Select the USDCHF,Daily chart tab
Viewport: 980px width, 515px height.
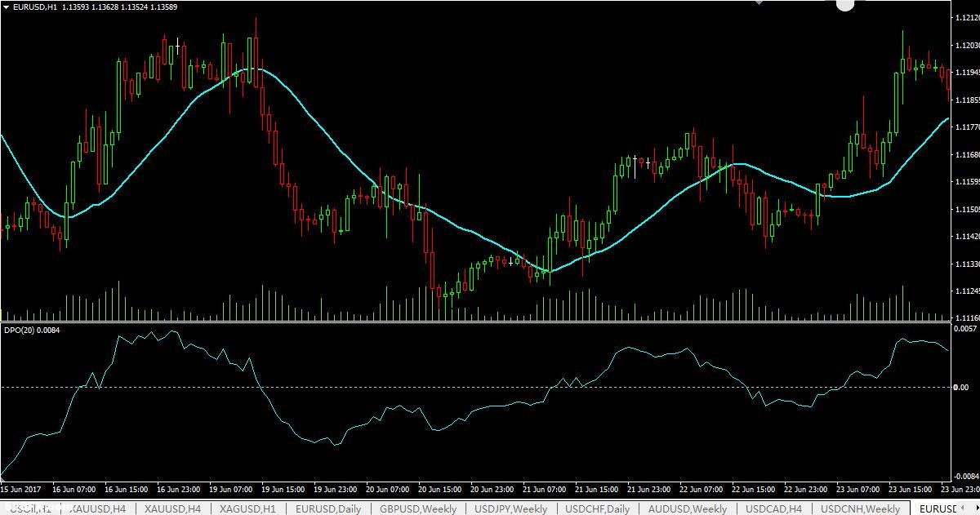[595, 508]
